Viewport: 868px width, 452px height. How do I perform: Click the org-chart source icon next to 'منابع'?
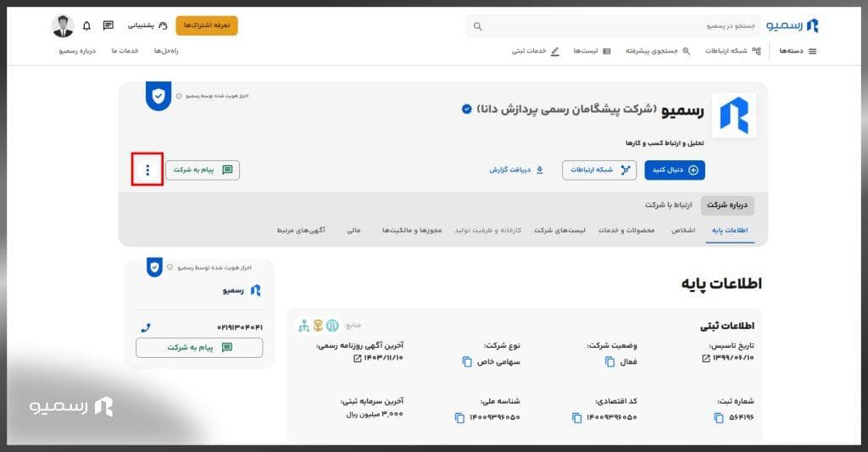tap(304, 326)
